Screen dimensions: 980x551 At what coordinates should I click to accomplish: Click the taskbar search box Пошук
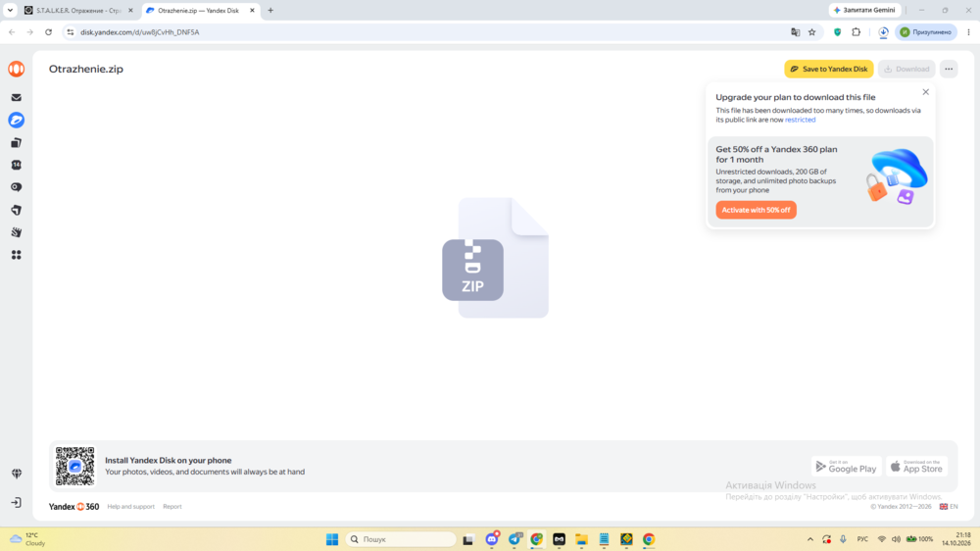[x=401, y=539]
